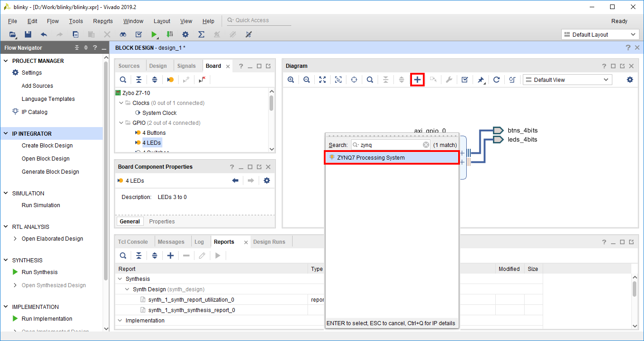Click the Undo arrow in main toolbar
The image size is (644, 341).
(44, 34)
